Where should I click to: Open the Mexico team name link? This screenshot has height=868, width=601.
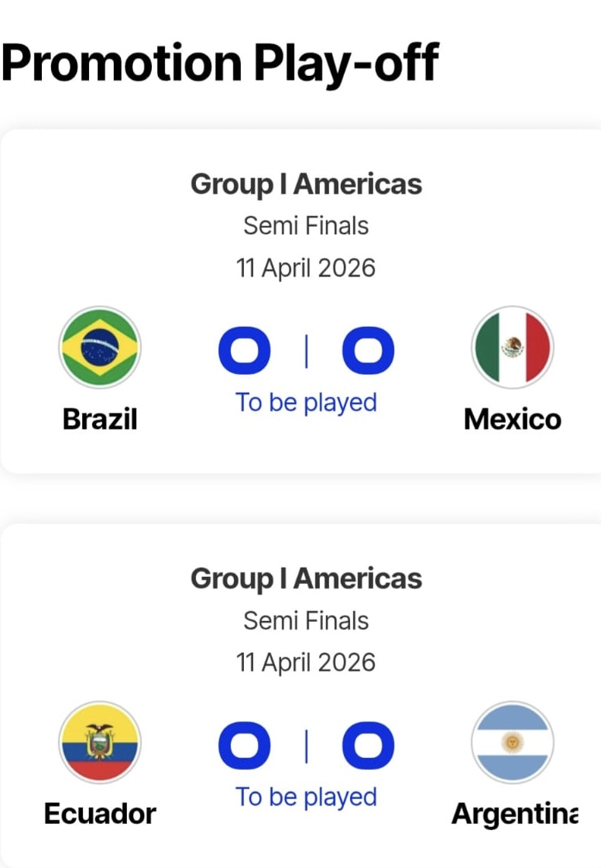[512, 419]
